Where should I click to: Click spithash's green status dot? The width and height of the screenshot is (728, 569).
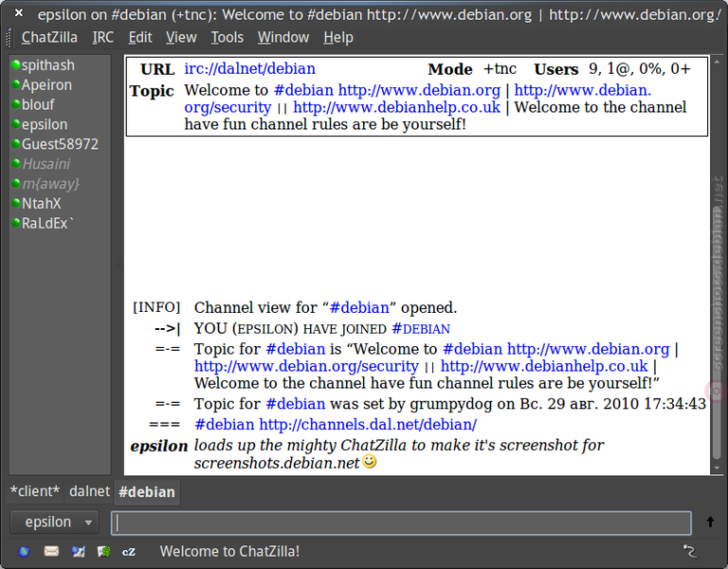coord(16,64)
